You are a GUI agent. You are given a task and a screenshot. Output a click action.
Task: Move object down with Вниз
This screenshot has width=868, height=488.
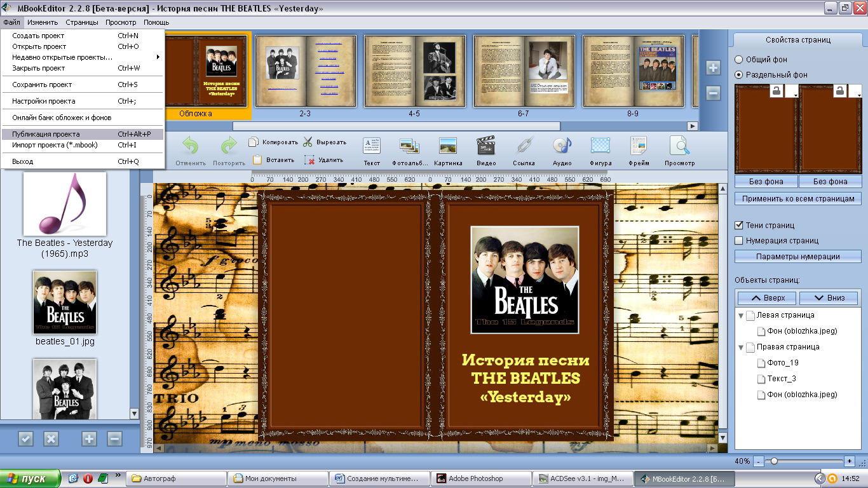[829, 298]
